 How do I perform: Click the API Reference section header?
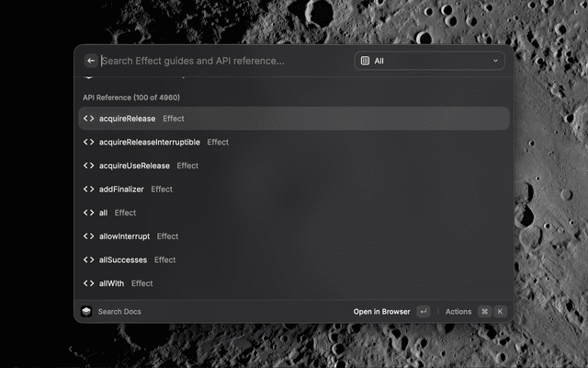coord(131,98)
